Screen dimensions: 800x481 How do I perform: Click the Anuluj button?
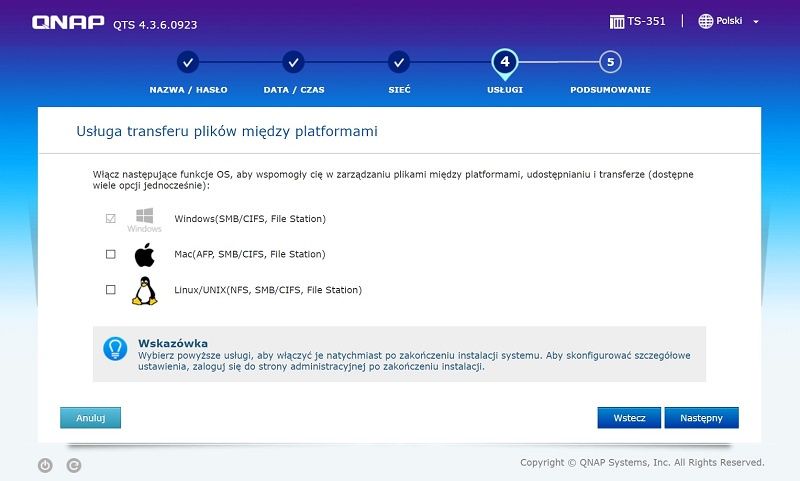pos(90,418)
